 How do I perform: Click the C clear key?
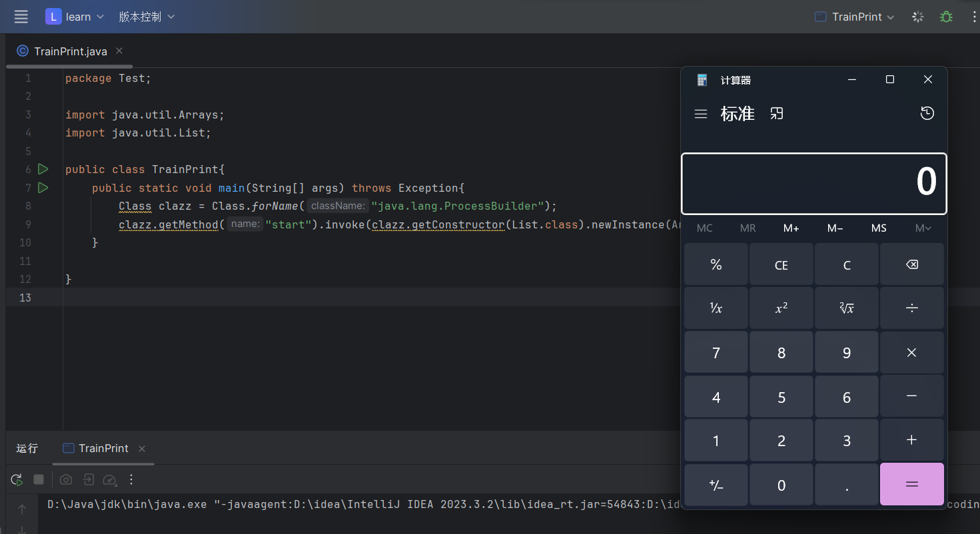click(847, 264)
